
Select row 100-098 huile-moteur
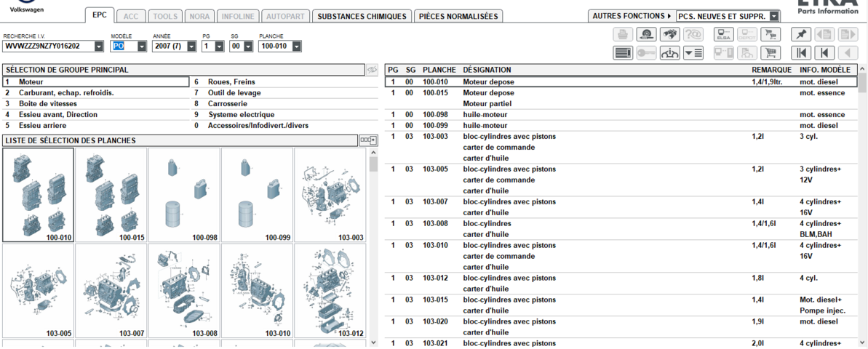[621, 114]
